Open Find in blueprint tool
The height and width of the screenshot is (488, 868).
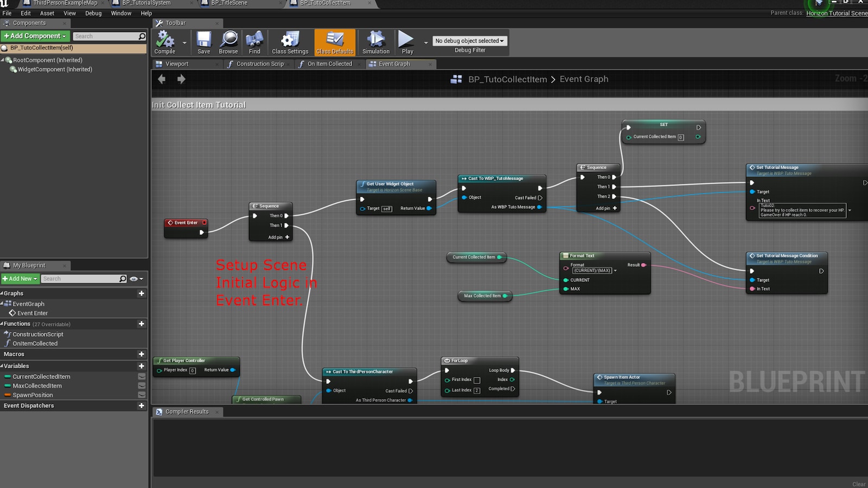click(254, 42)
